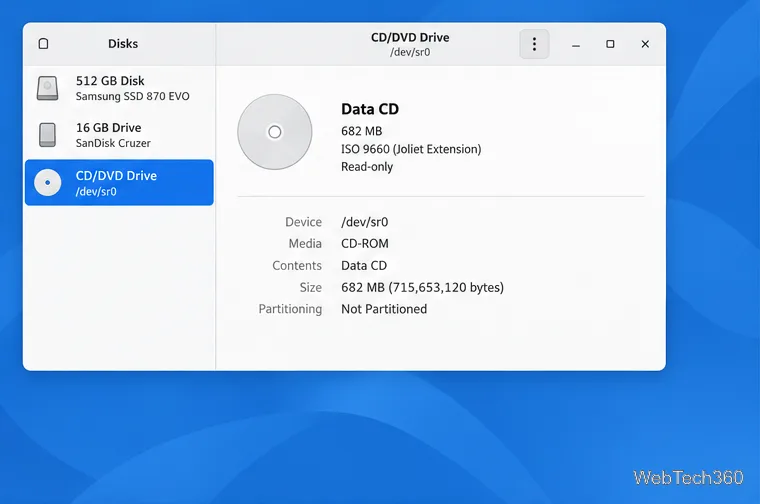Viewport: 760px width, 504px height.
Task: Click the Device value /dev/sr0
Action: point(364,222)
